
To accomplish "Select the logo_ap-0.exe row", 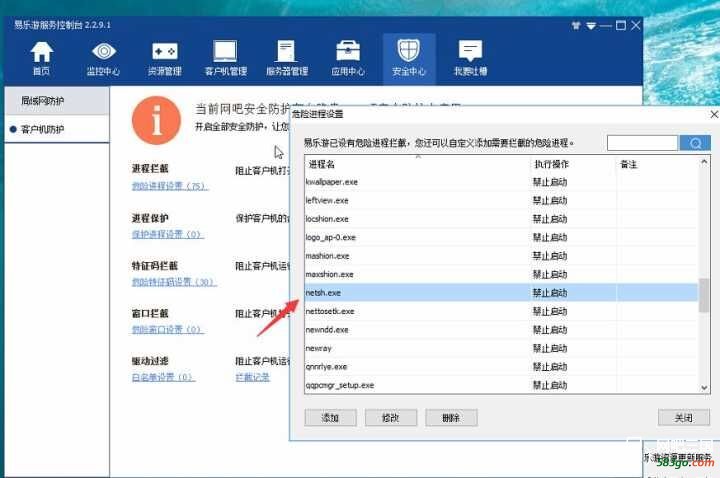I will (501, 237).
